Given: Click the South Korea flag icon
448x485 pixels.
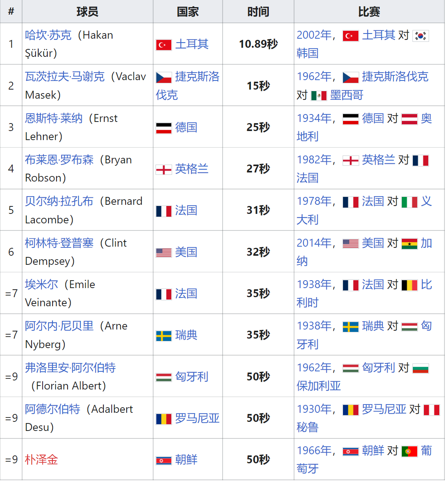Looking at the screenshot, I should coord(421,36).
